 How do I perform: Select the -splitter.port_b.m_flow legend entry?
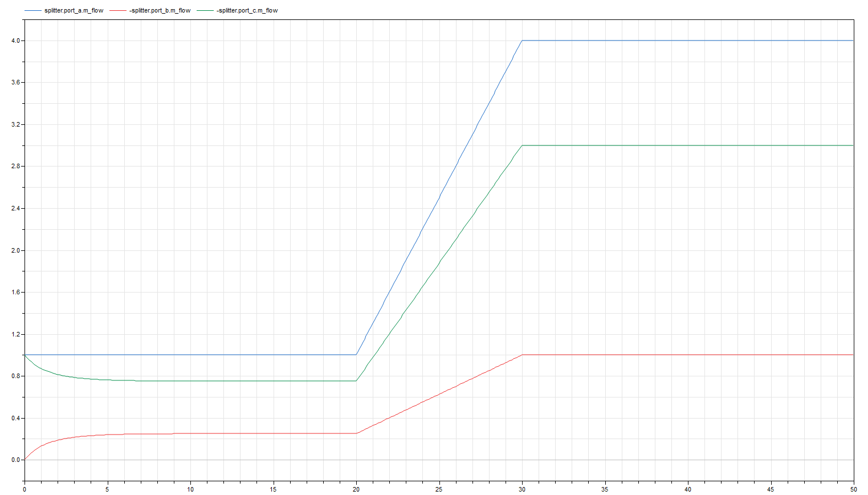(160, 10)
